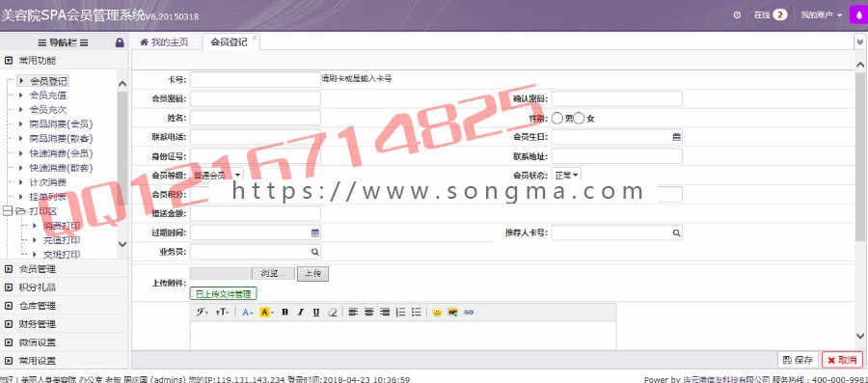868x383 pixels.
Task: Focus the 卡号 card number input
Action: [256, 80]
